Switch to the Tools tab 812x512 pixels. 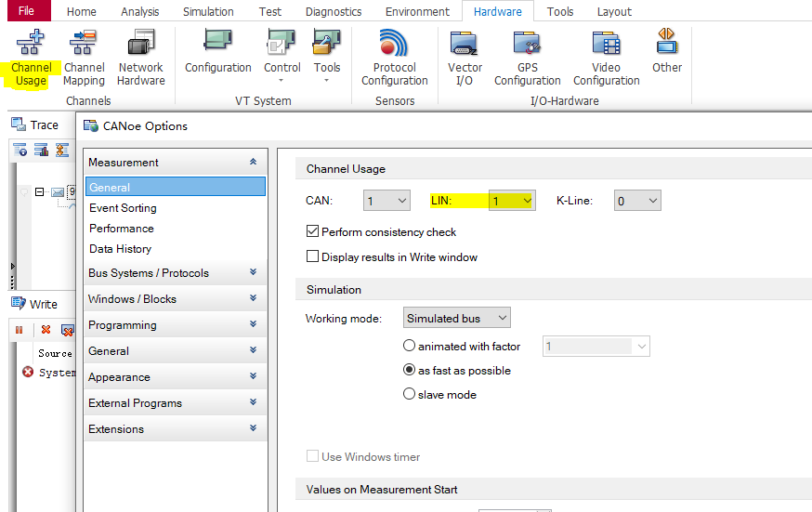(x=560, y=11)
